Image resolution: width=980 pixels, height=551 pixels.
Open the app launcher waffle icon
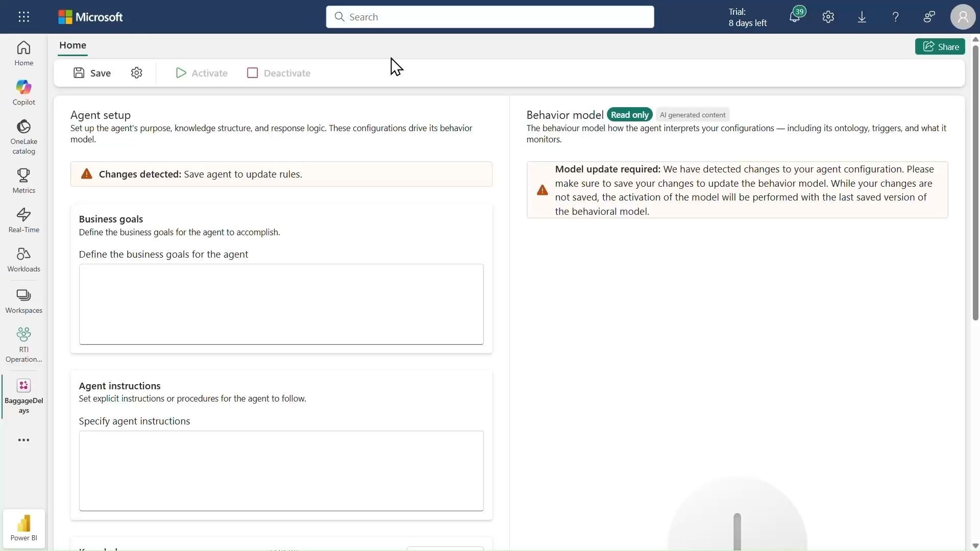click(23, 17)
